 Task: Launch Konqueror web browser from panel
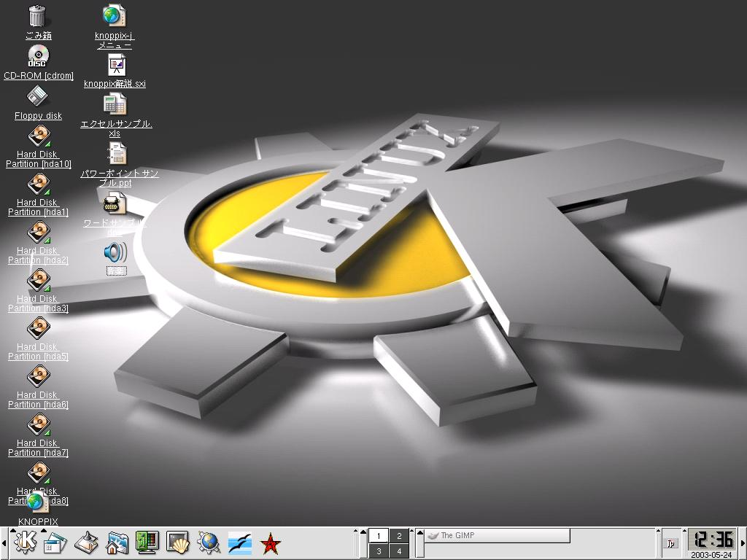click(209, 542)
